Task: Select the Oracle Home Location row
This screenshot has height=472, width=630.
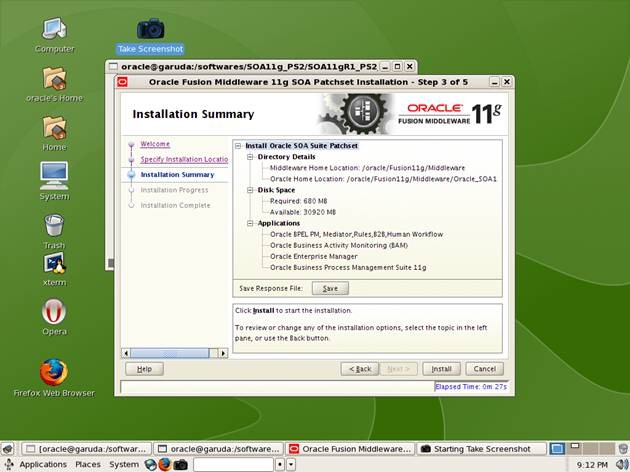Action: pyautogui.click(x=383, y=179)
